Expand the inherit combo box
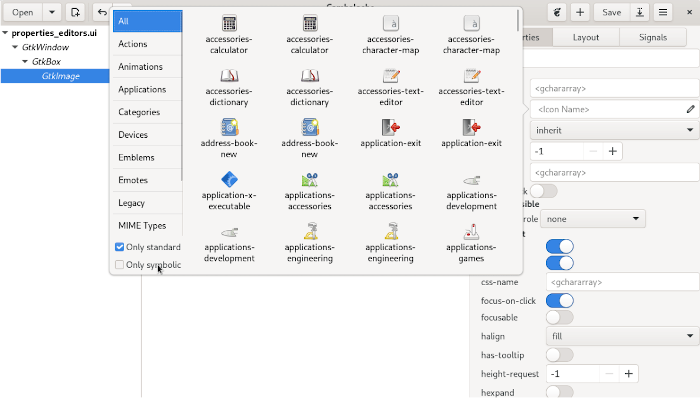 point(614,130)
